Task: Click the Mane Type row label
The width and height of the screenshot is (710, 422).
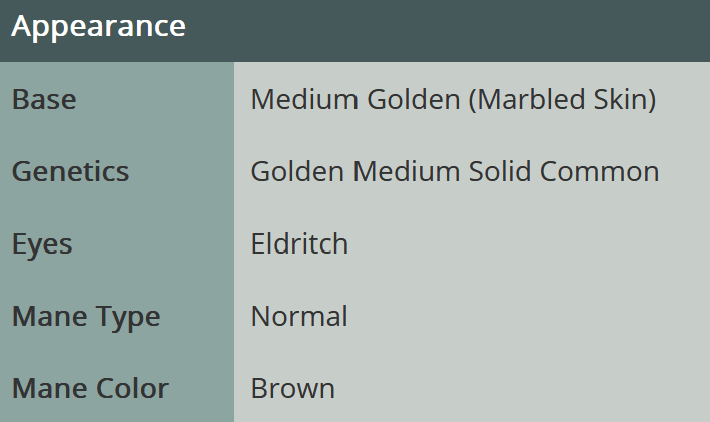Action: click(x=86, y=317)
